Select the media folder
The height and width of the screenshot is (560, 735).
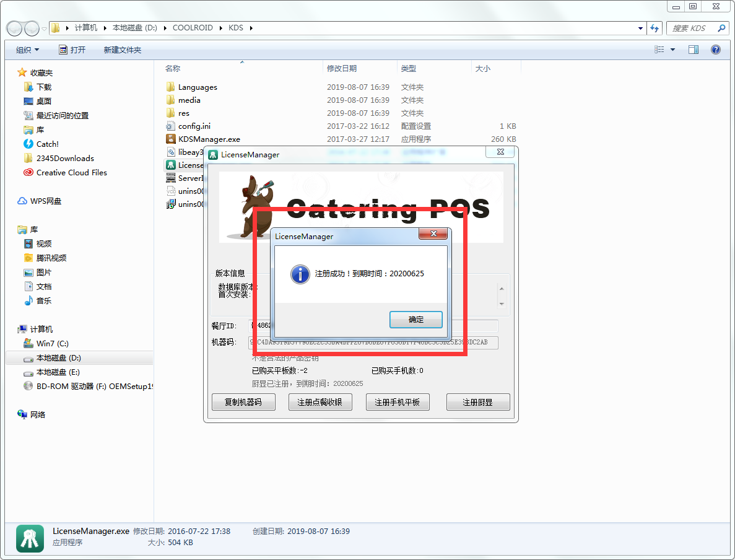(x=189, y=100)
